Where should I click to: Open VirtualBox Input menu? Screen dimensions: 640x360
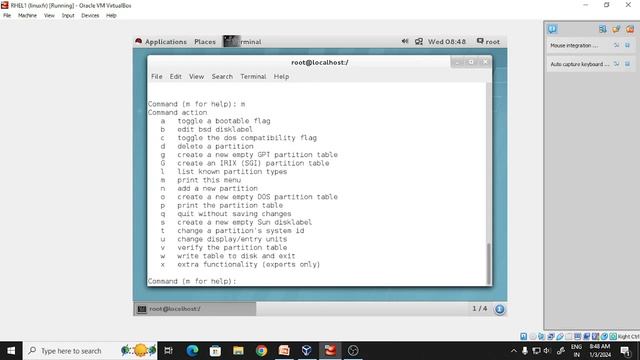coord(68,16)
